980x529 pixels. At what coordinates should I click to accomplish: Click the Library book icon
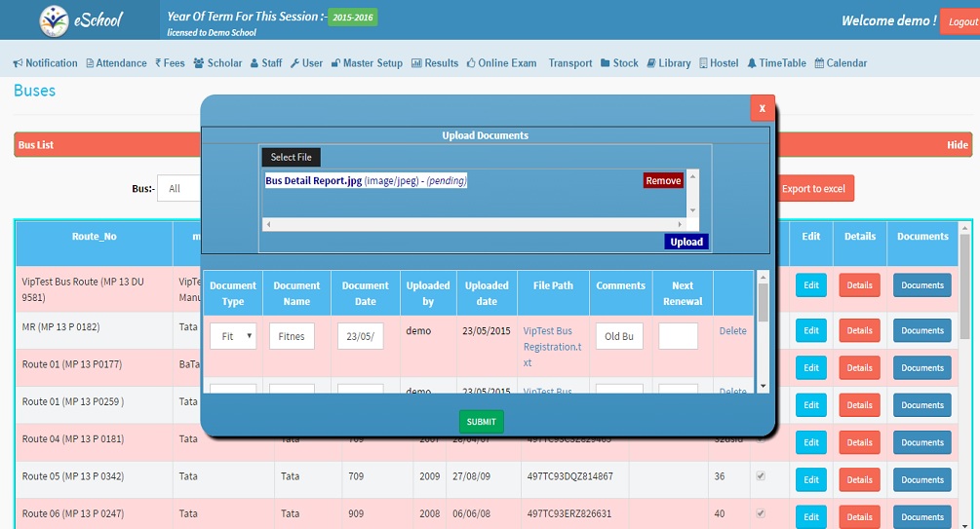(650, 63)
